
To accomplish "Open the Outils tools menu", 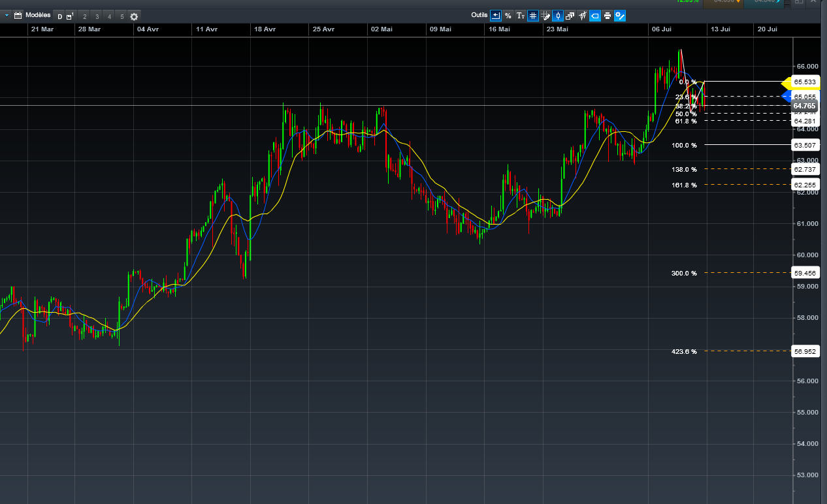I will (x=479, y=16).
